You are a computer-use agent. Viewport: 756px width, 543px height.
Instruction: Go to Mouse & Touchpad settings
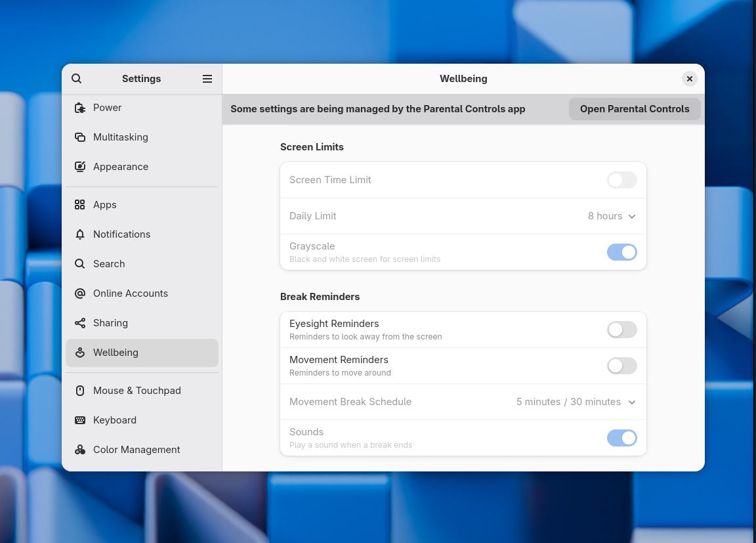(x=136, y=391)
